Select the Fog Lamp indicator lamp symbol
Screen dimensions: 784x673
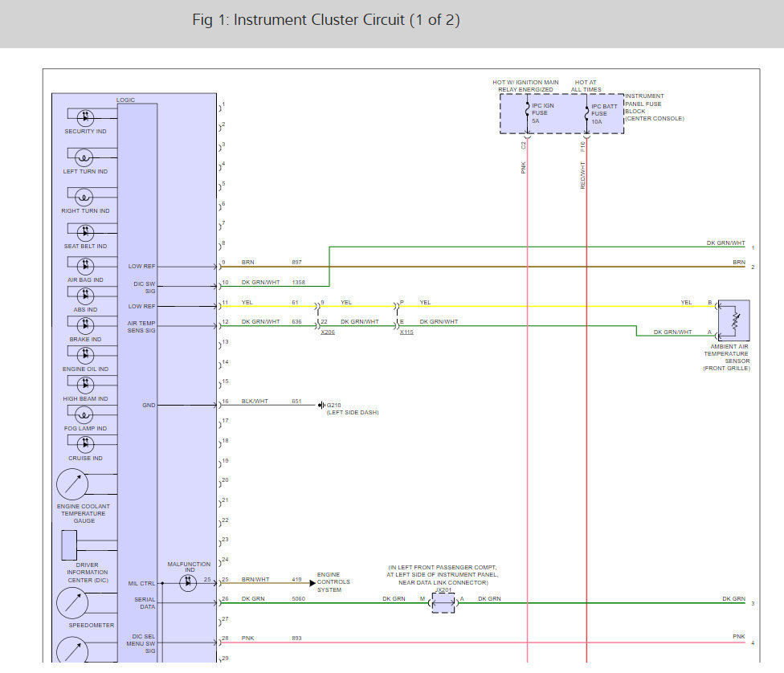(x=84, y=415)
